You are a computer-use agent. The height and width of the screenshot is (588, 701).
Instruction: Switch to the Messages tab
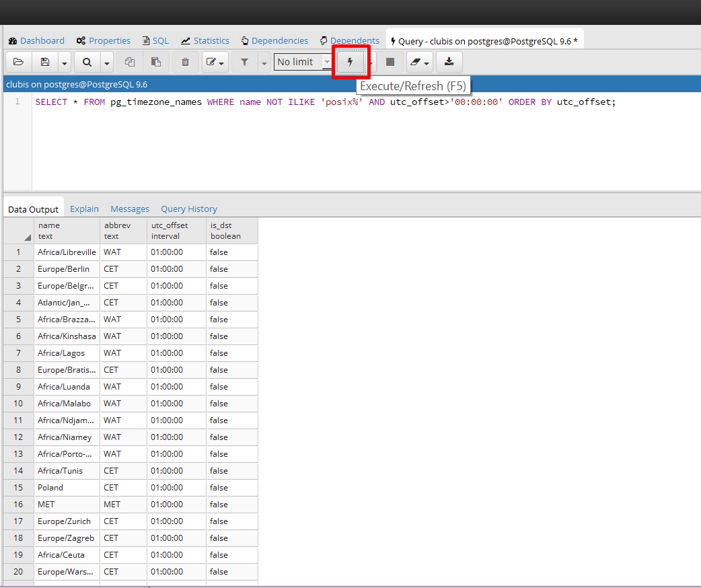pos(130,209)
